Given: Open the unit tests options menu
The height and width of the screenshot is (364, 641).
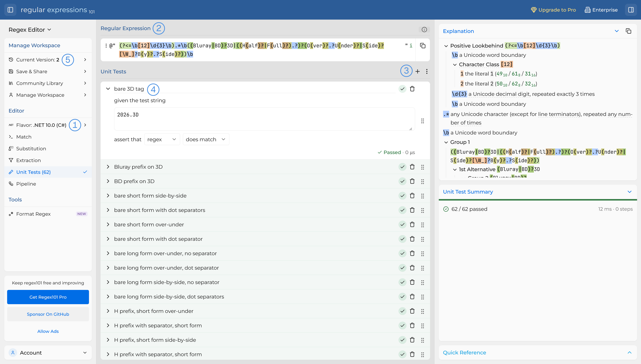Looking at the screenshot, I should click(x=427, y=72).
